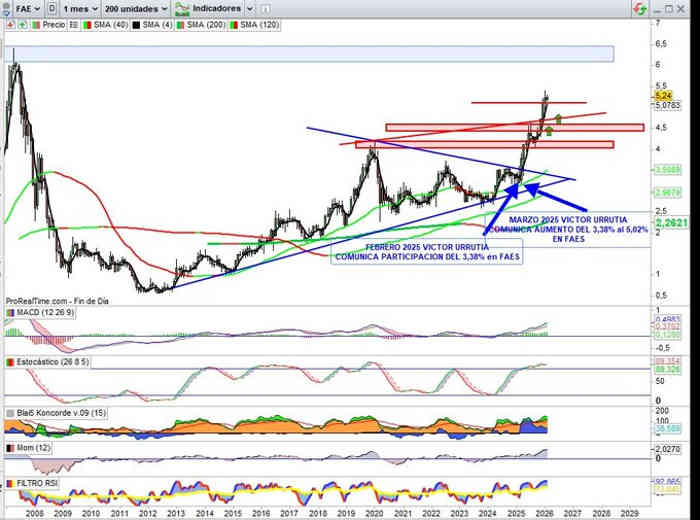The width and height of the screenshot is (700, 520).
Task: Click the red down-arrow icon left of Precio
Action: [x=9, y=21]
